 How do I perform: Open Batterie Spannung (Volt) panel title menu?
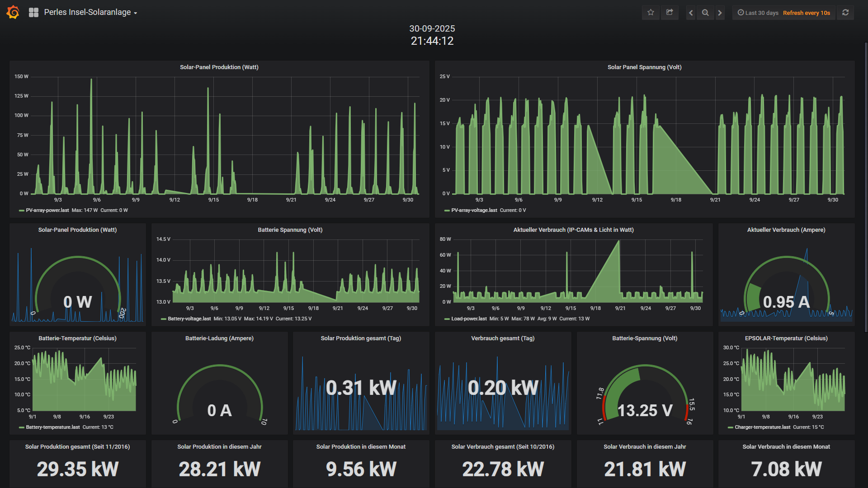(290, 230)
